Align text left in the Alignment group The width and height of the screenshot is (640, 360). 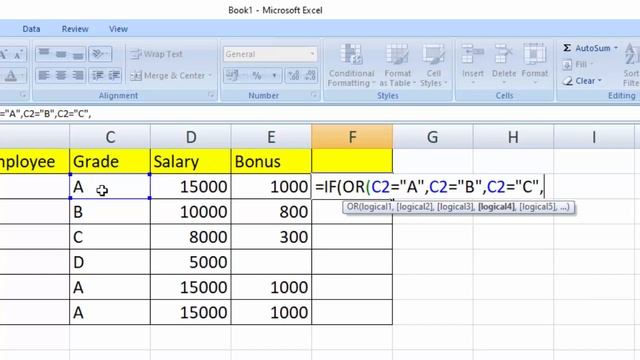[44, 76]
